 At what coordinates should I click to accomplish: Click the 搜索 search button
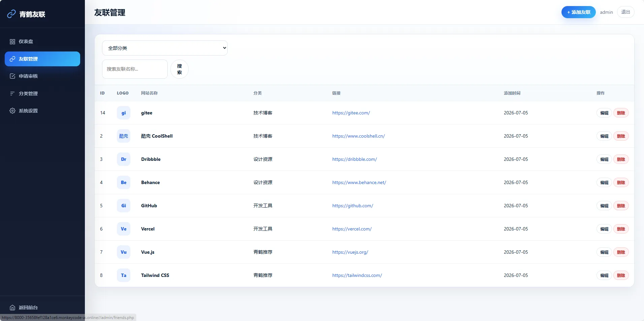[180, 69]
